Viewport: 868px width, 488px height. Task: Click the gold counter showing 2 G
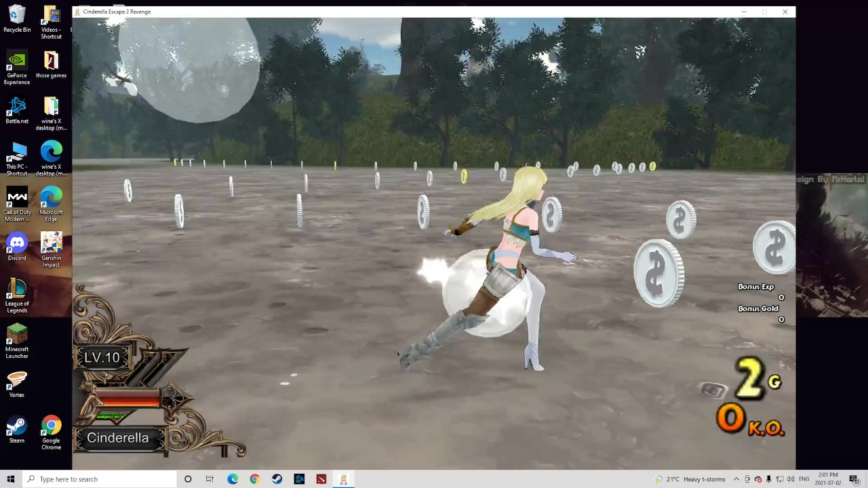(x=758, y=378)
